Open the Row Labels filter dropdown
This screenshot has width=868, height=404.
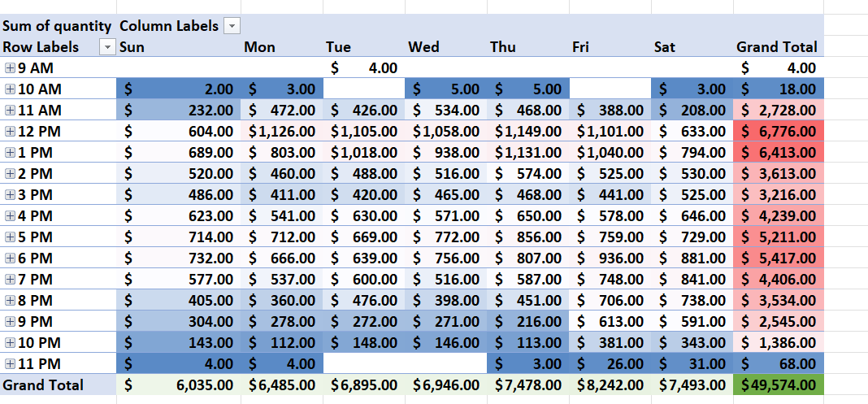pyautogui.click(x=108, y=47)
